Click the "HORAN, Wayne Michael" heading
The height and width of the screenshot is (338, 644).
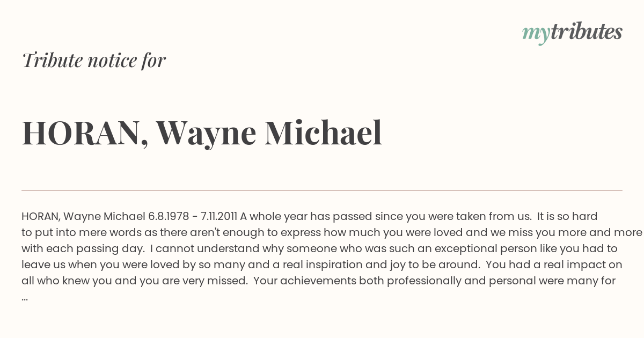click(202, 133)
